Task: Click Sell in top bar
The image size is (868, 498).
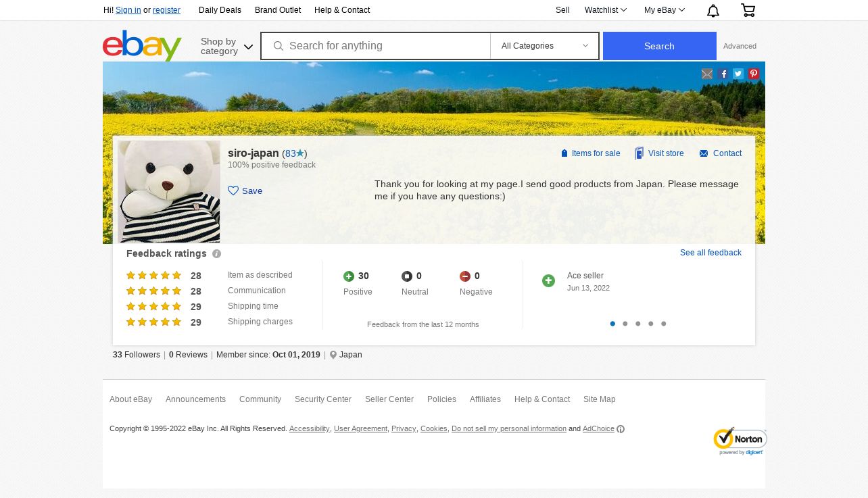Action: (x=562, y=10)
